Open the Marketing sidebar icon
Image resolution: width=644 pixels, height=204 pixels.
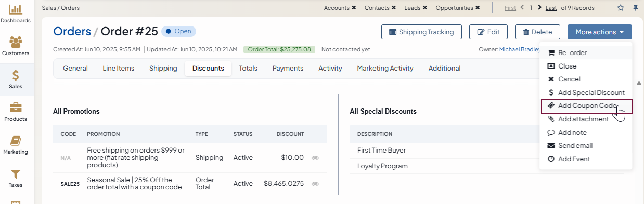click(16, 141)
